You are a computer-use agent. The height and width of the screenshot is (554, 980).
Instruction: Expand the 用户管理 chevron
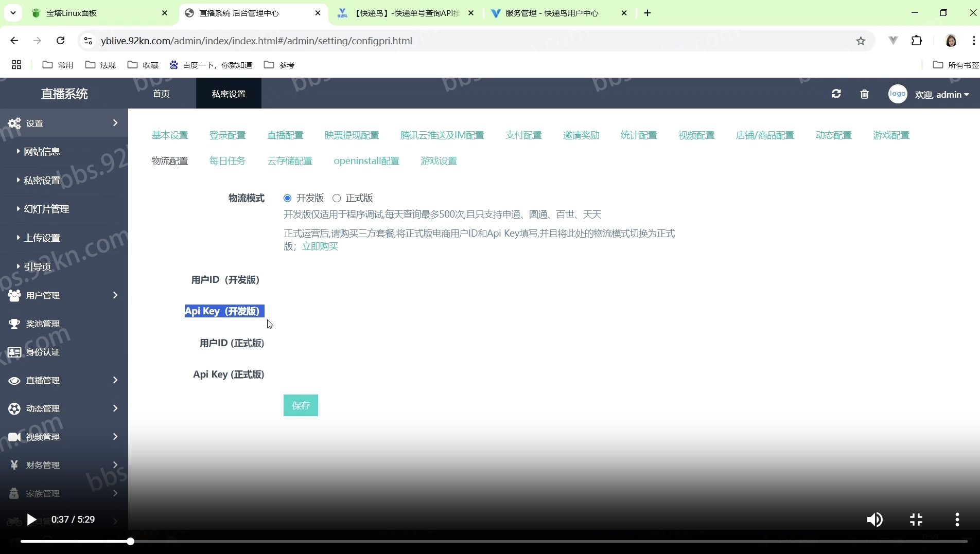[115, 295]
